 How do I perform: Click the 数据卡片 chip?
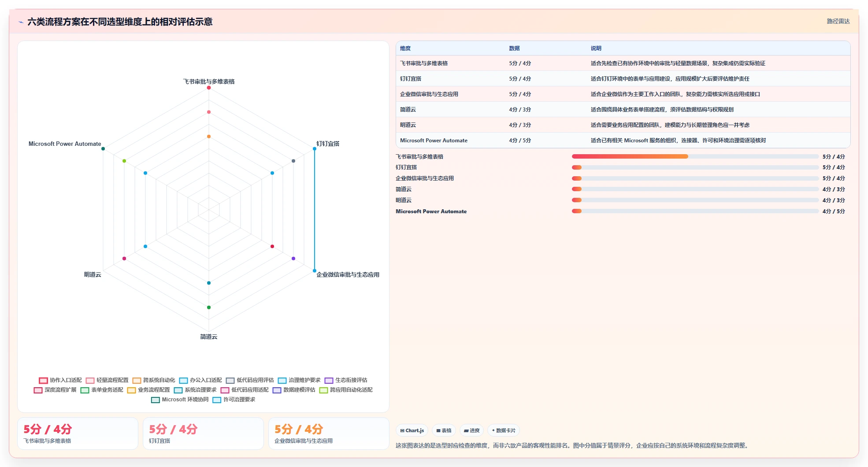(x=503, y=430)
